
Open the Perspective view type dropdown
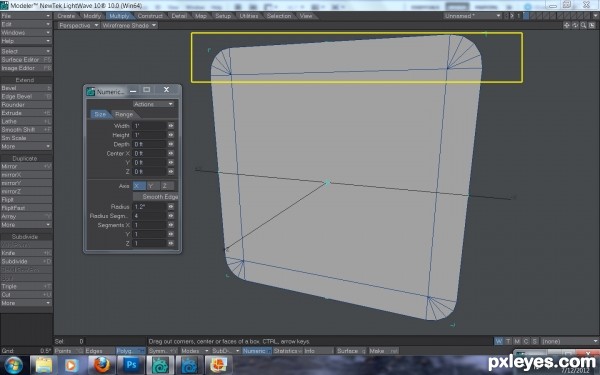coord(78,25)
